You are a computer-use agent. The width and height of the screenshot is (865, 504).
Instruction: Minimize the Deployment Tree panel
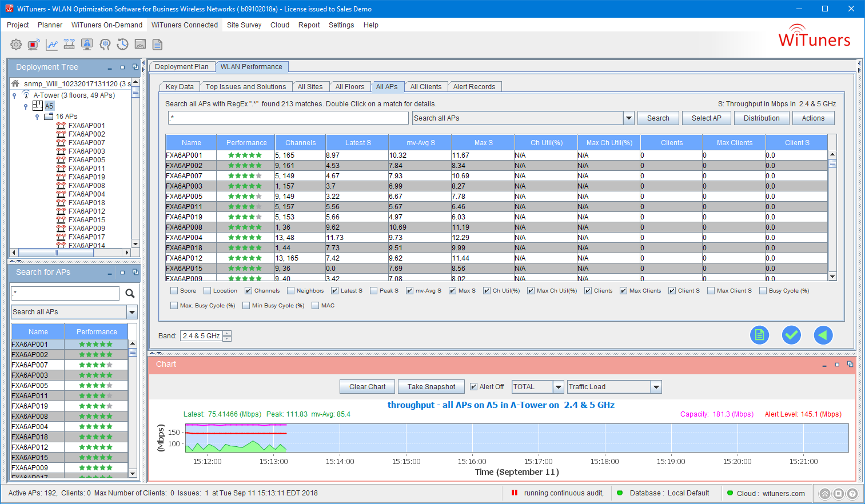pyautogui.click(x=110, y=67)
